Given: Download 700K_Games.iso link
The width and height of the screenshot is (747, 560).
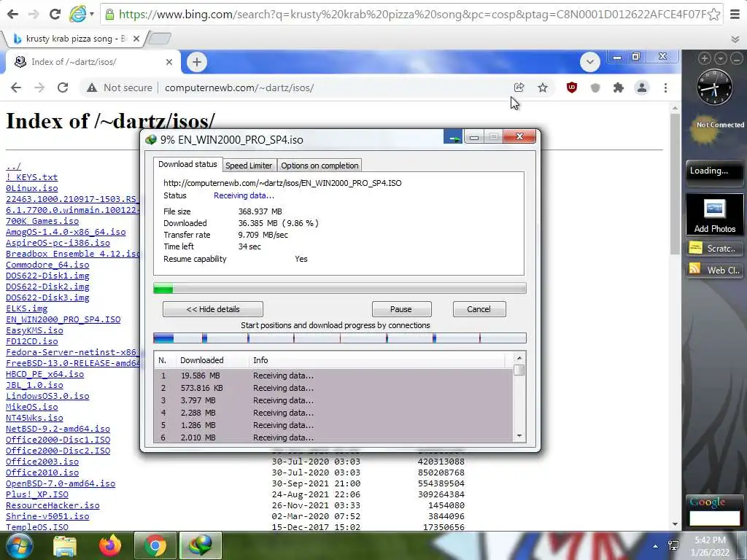Looking at the screenshot, I should pos(42,221).
